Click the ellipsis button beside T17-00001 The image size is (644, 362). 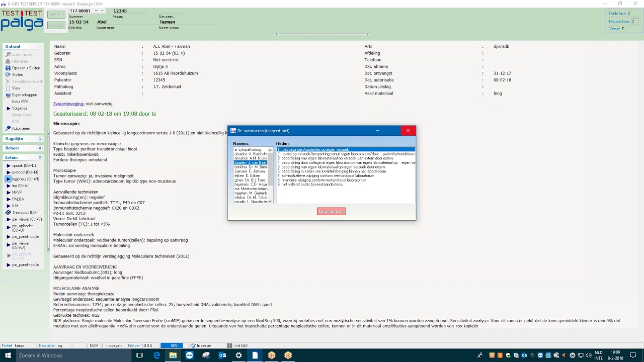(96, 11)
